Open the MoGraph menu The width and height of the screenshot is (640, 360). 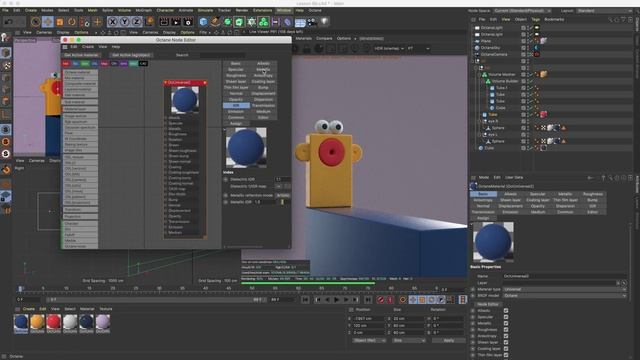pyautogui.click(x=143, y=11)
